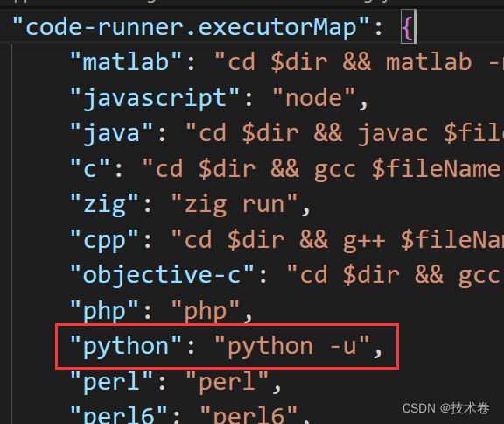Select the "matlab" key
This screenshot has height=424, width=504.
click(126, 62)
